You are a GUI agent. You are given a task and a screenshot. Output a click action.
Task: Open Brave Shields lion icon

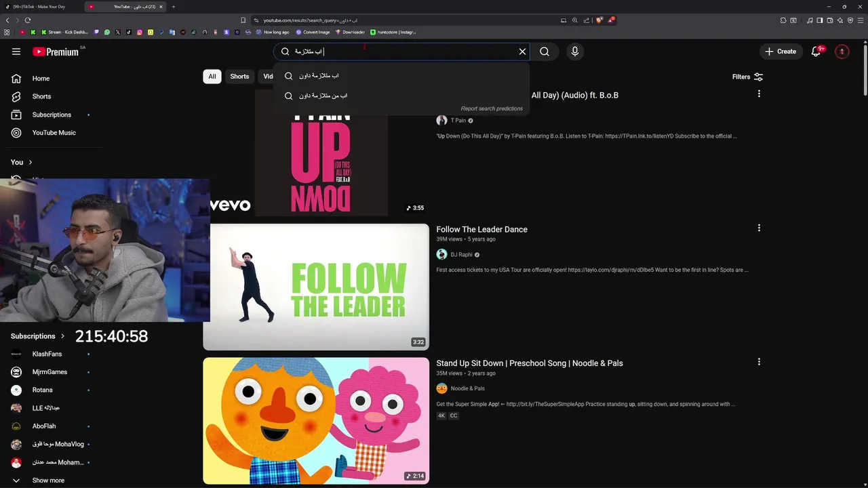(x=599, y=20)
